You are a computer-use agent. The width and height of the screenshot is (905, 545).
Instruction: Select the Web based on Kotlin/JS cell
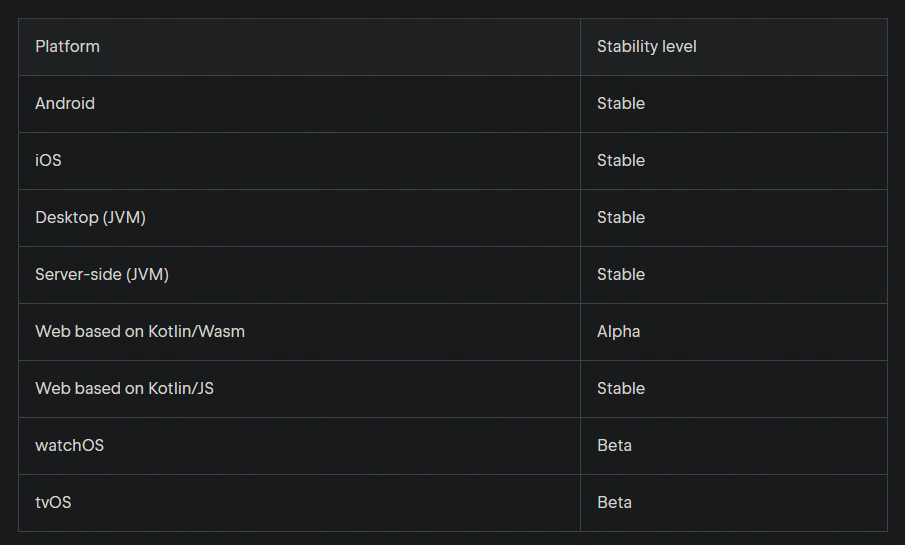click(124, 388)
